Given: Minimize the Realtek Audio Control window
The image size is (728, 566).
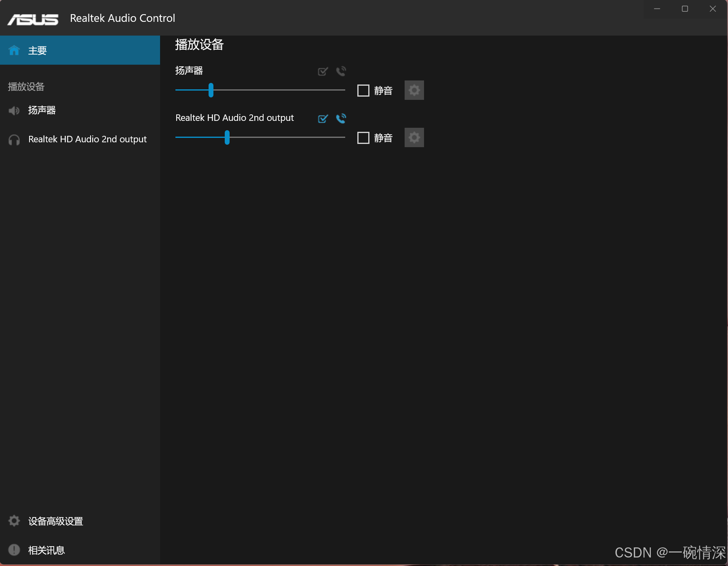Looking at the screenshot, I should 657,9.
